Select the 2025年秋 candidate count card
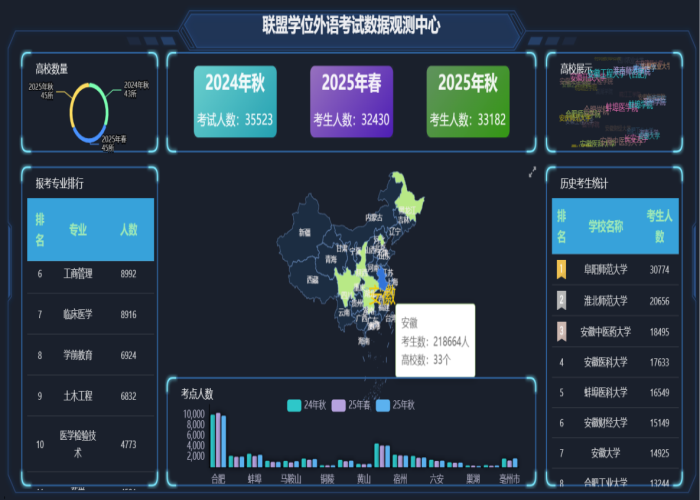This screenshot has width=700, height=500. point(468,102)
